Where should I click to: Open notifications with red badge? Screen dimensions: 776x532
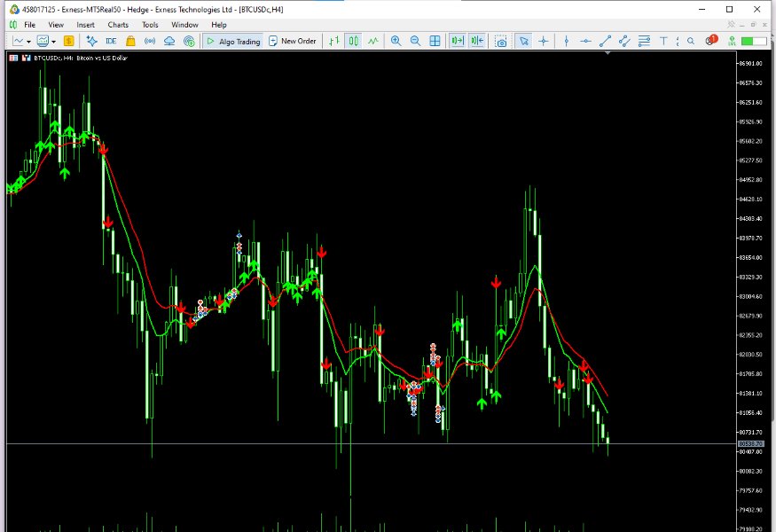point(711,40)
